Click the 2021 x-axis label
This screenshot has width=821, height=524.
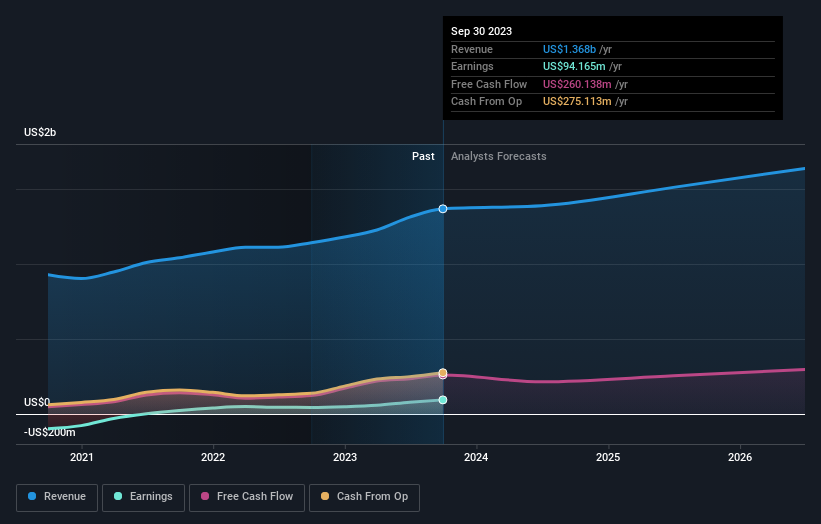[x=82, y=458]
